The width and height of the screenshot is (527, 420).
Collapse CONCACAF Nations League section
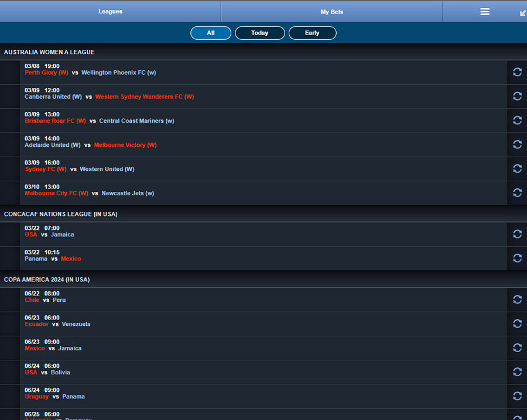tap(60, 214)
